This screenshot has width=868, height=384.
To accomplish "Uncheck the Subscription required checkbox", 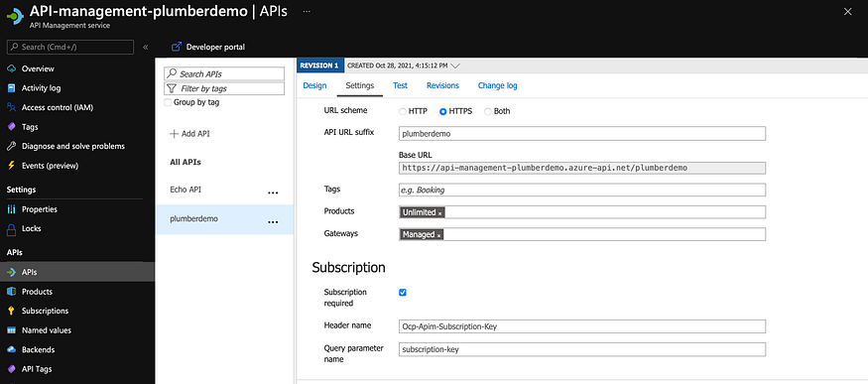I will [403, 292].
